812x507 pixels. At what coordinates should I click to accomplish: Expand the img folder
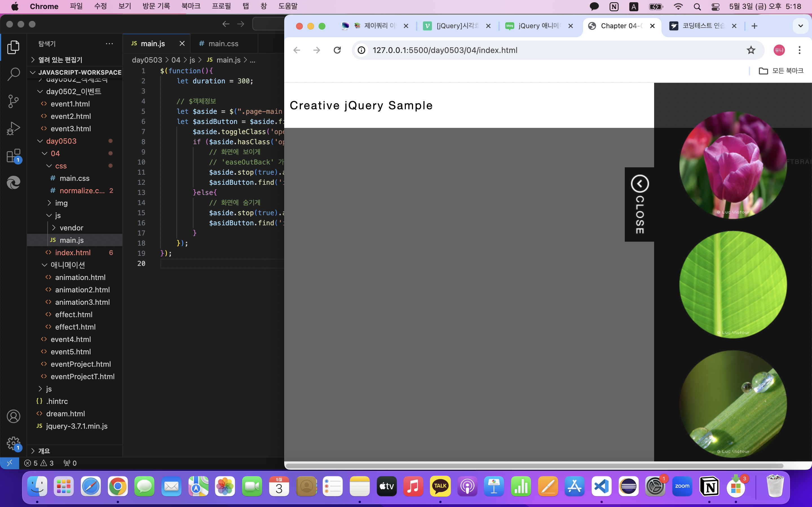[x=61, y=203]
